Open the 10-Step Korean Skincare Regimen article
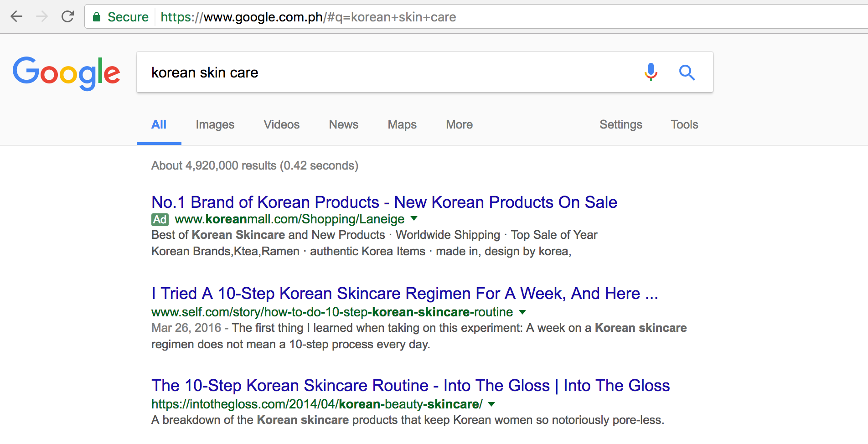Screen dimensions: 868x444 (x=404, y=294)
